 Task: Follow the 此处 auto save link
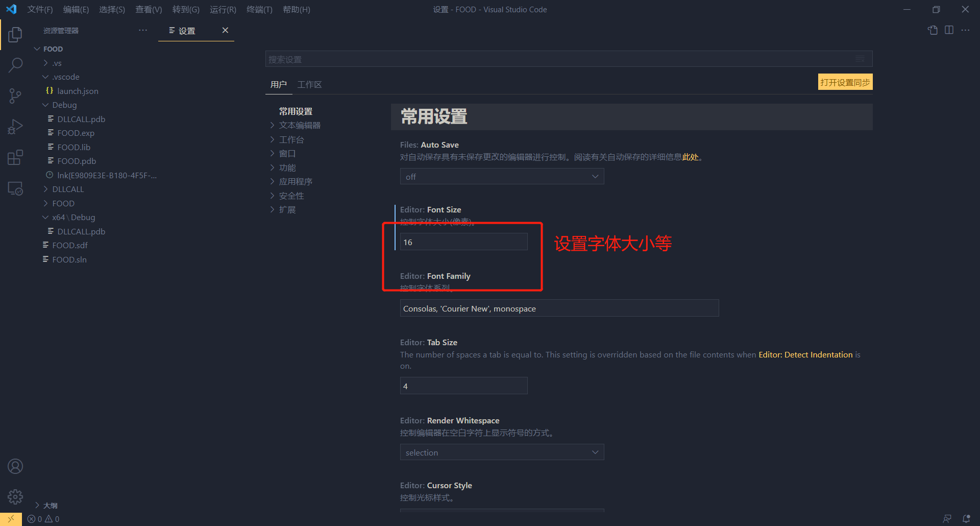point(691,157)
